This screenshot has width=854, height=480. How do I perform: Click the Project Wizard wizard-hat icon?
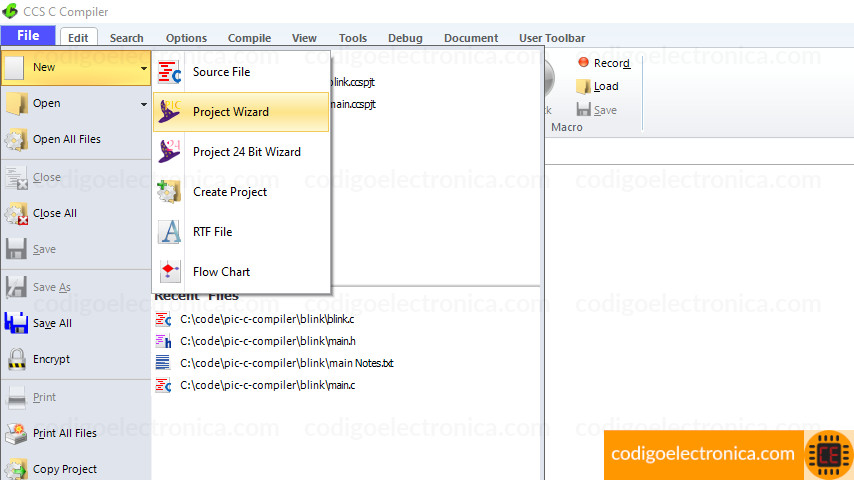169,112
